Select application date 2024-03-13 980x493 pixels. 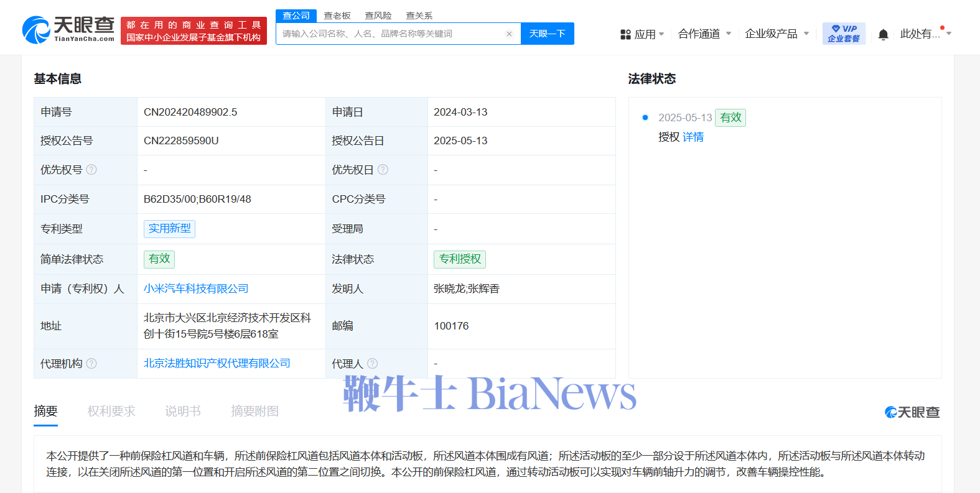(x=460, y=112)
